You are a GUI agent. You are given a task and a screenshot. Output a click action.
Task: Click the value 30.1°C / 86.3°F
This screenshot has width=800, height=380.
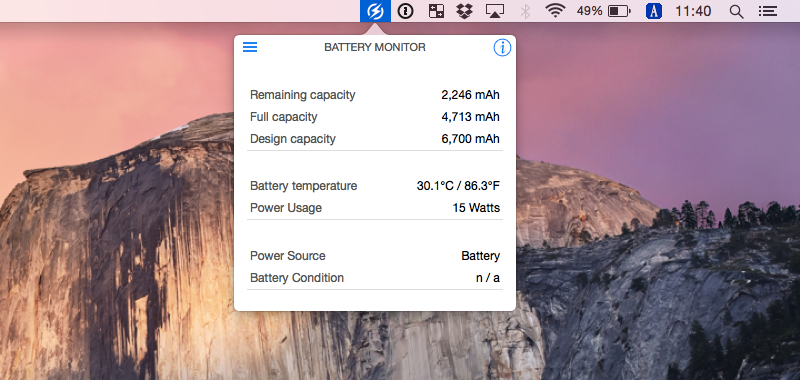[458, 186]
